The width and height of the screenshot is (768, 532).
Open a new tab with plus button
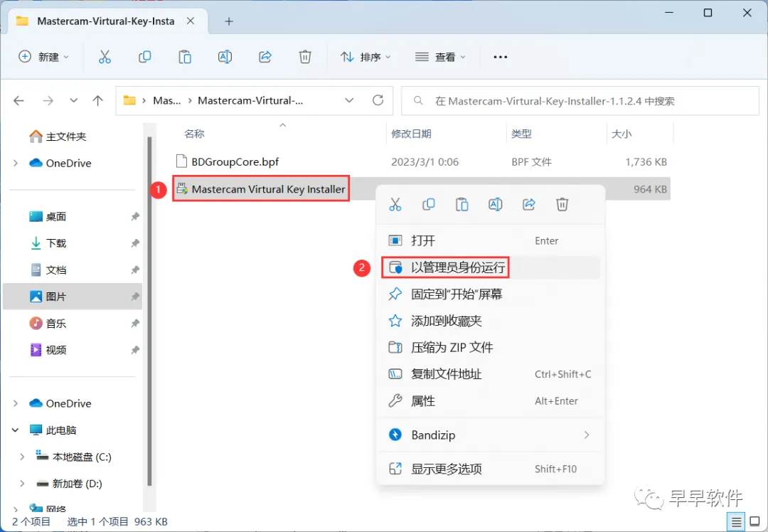point(229,21)
